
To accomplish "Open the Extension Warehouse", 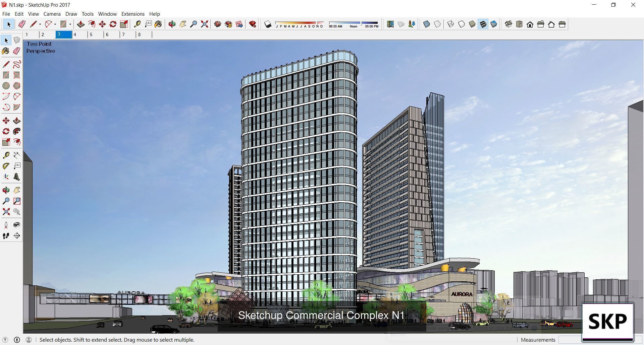I will pyautogui.click(x=228, y=24).
